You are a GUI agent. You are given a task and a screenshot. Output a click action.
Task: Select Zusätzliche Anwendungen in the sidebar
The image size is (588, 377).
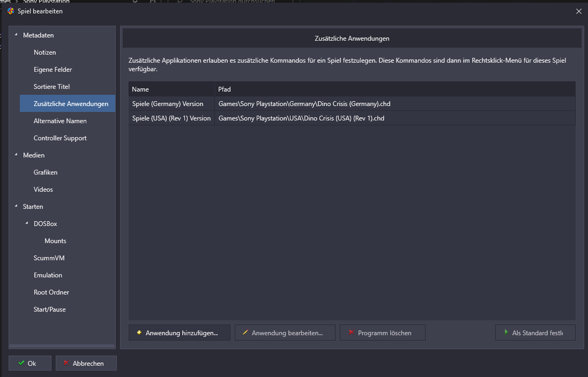click(68, 103)
